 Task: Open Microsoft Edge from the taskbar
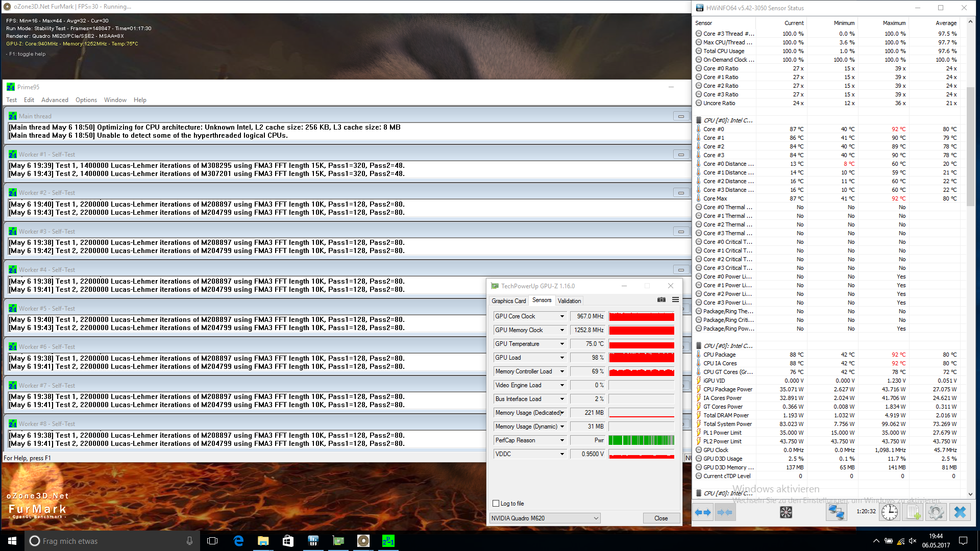(x=238, y=541)
